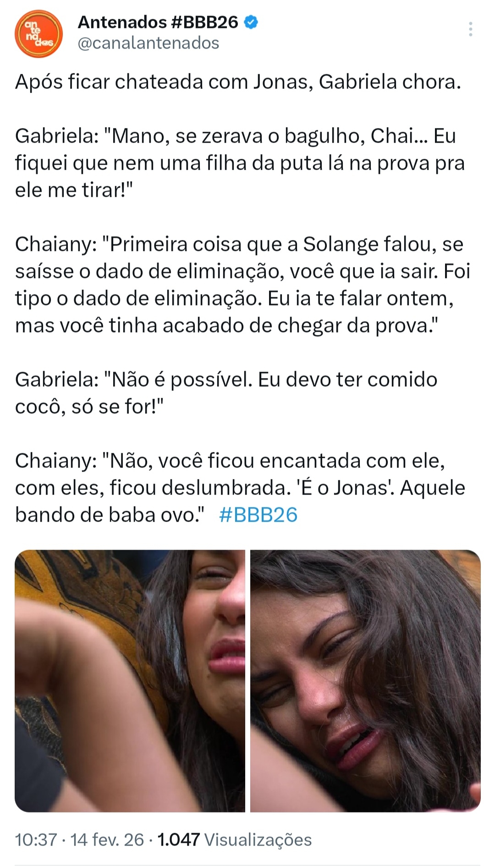Screen dimensions: 495x868
Task: Tap the 10:37 post time
Action: coord(36,840)
